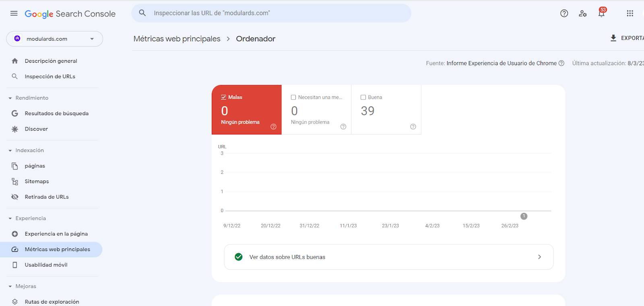
Task: Collapse the Indexación sidebar section
Action: tap(10, 150)
